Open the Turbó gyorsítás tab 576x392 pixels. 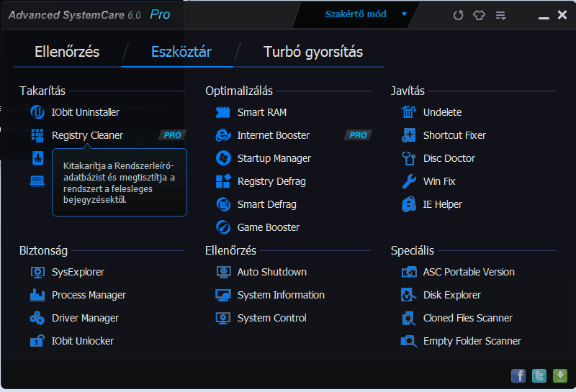[313, 52]
